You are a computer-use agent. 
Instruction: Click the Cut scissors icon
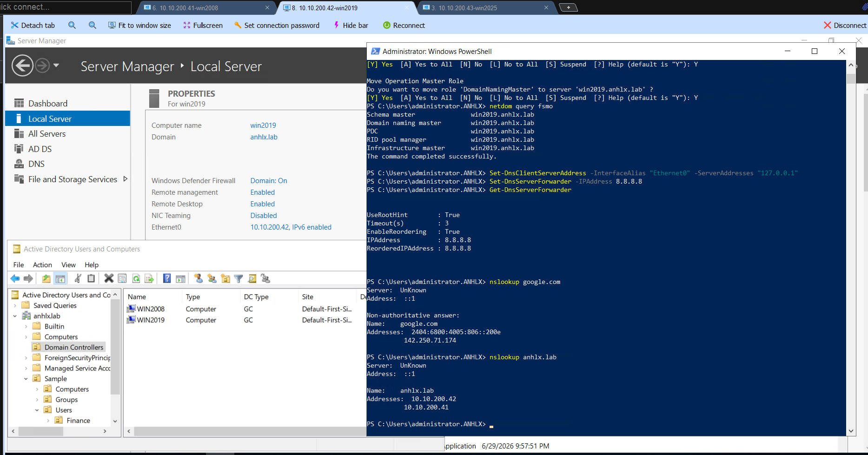(78, 278)
